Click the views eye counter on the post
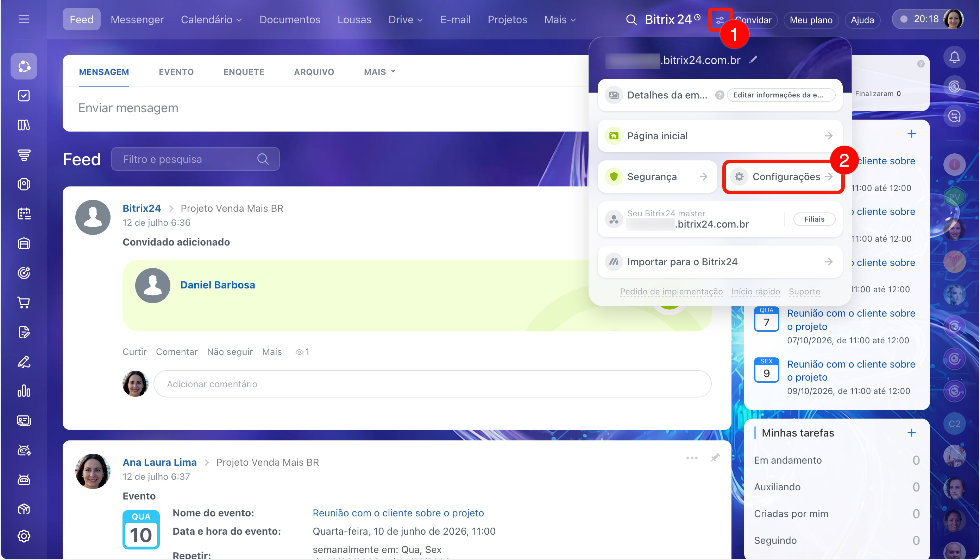The height and width of the screenshot is (560, 980). [302, 352]
